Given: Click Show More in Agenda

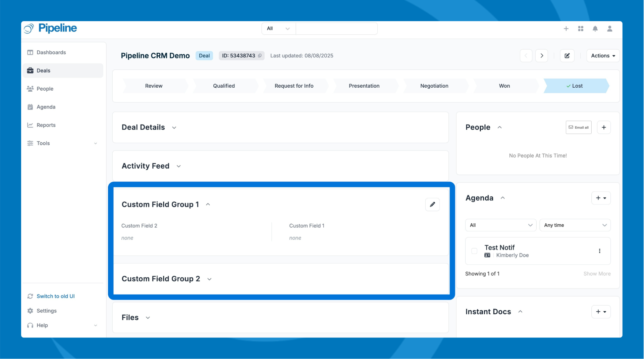Looking at the screenshot, I should (x=597, y=274).
